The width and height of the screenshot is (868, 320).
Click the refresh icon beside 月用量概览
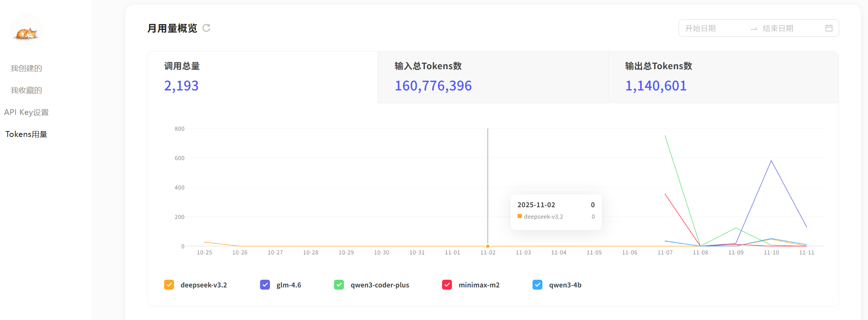tap(206, 28)
